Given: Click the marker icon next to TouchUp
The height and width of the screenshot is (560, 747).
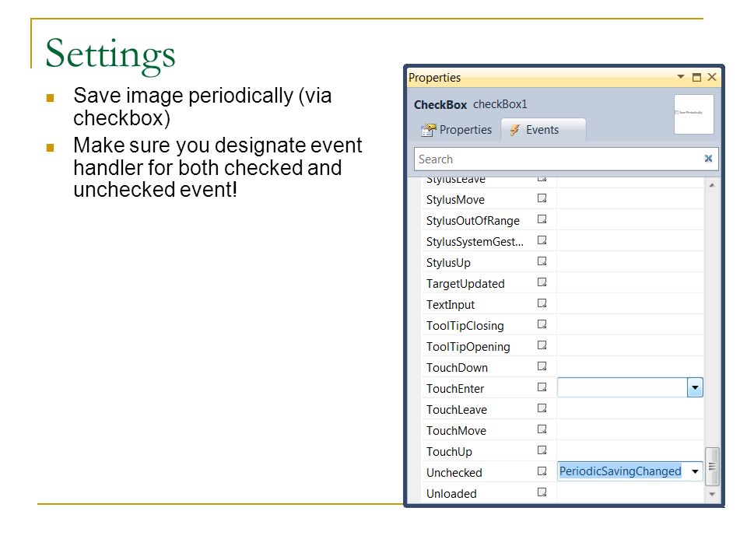Looking at the screenshot, I should (542, 450).
